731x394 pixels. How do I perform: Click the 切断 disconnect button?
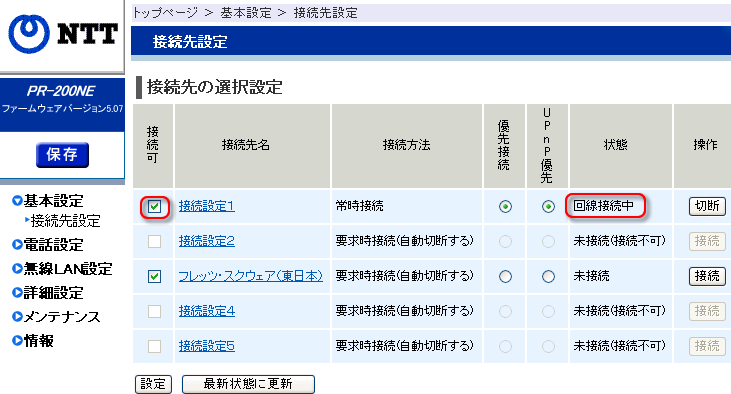tap(707, 206)
